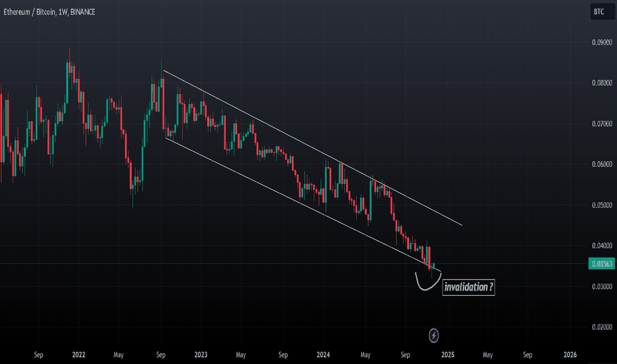The height and width of the screenshot is (364, 617).
Task: Click the 0.04000 price axis label
Action: click(602, 246)
